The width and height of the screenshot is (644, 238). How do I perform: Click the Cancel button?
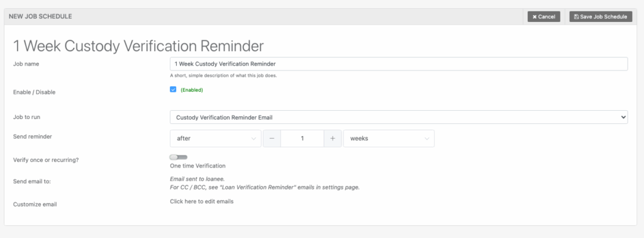click(544, 17)
